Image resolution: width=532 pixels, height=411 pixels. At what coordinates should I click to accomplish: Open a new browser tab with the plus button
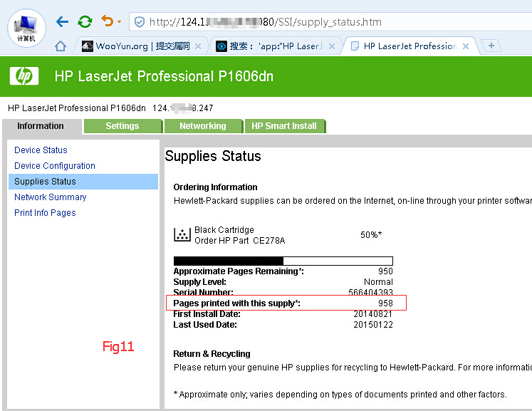click(491, 46)
